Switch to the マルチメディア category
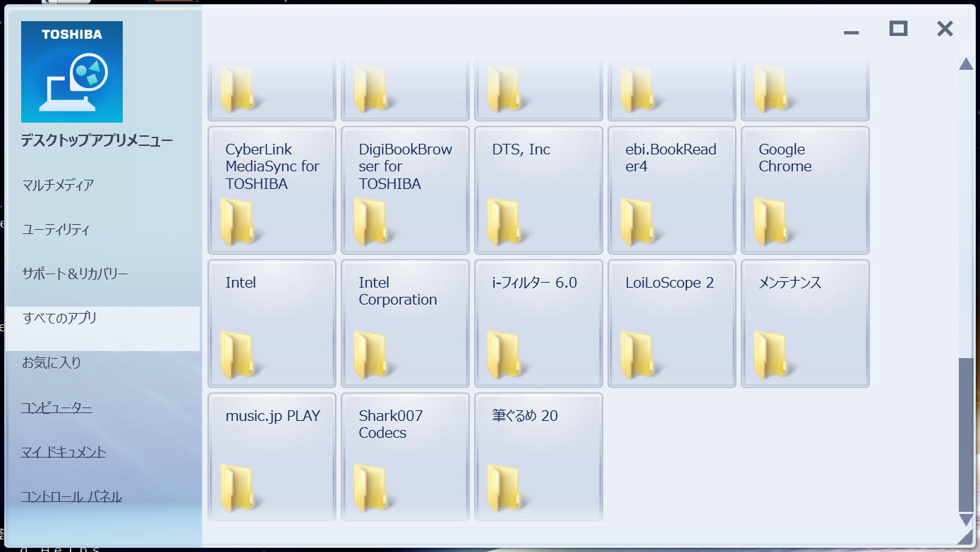 coord(58,185)
